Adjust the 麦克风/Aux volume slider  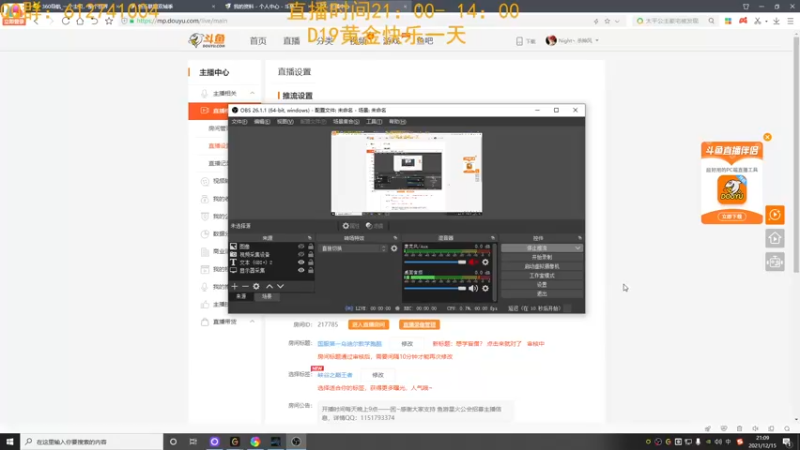[x=435, y=262]
